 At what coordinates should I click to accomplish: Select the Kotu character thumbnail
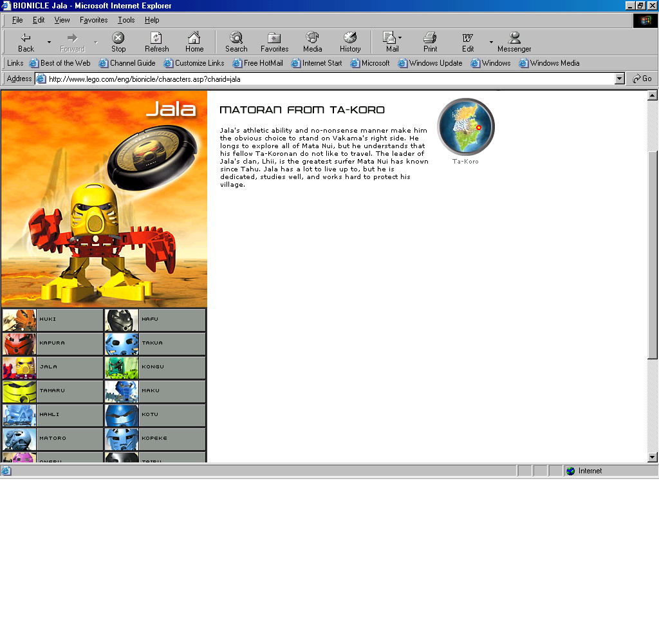[122, 415]
